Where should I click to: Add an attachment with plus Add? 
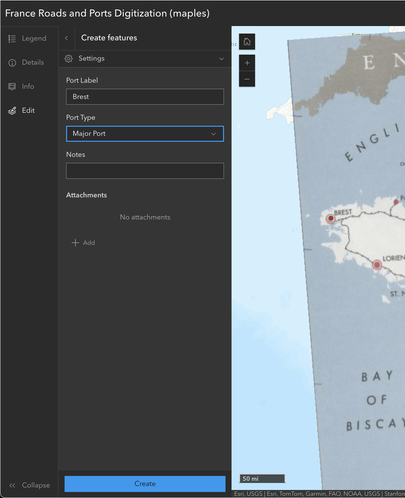coord(83,243)
